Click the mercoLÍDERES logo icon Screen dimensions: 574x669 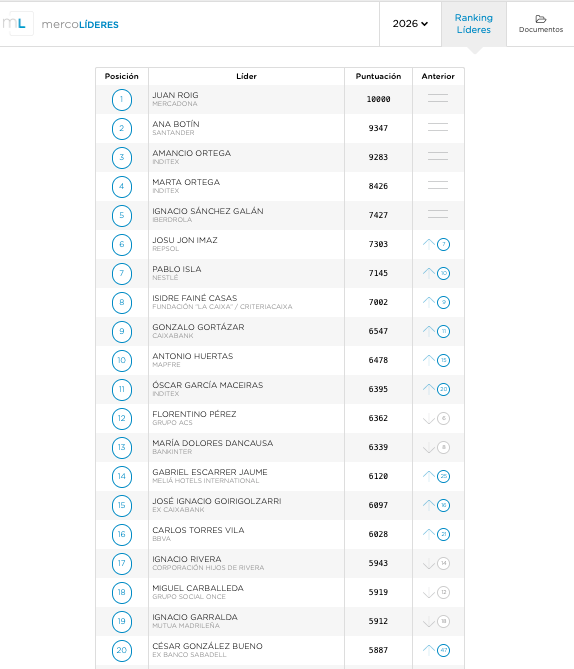pos(17,23)
